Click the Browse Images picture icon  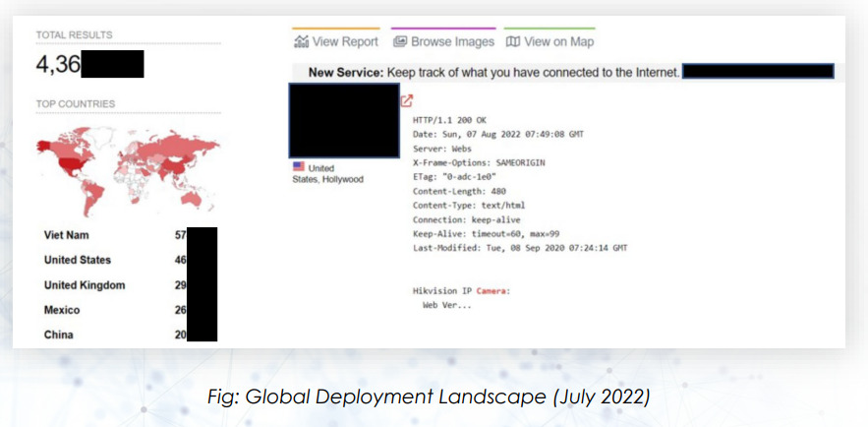400,42
